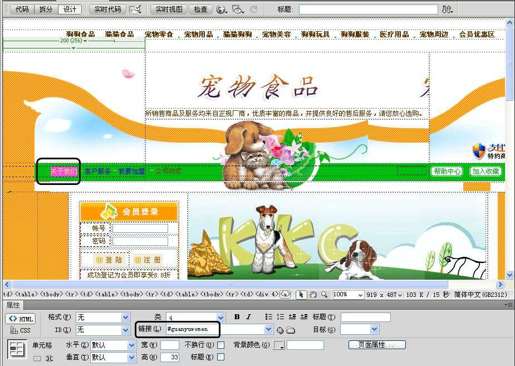Open the visual aids icon menu
The height and width of the screenshot is (366, 515).
(238, 10)
